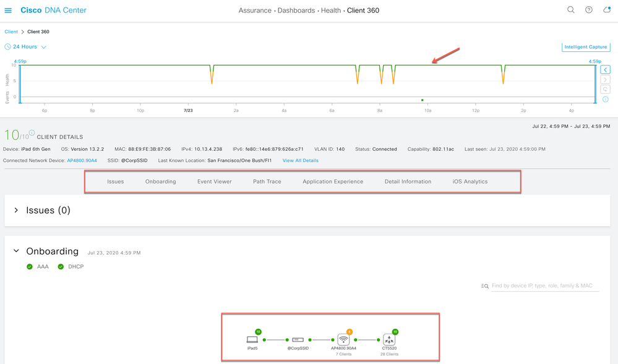Open the Detail Information tab
Screen dimensions: 618x364
pyautogui.click(x=408, y=182)
